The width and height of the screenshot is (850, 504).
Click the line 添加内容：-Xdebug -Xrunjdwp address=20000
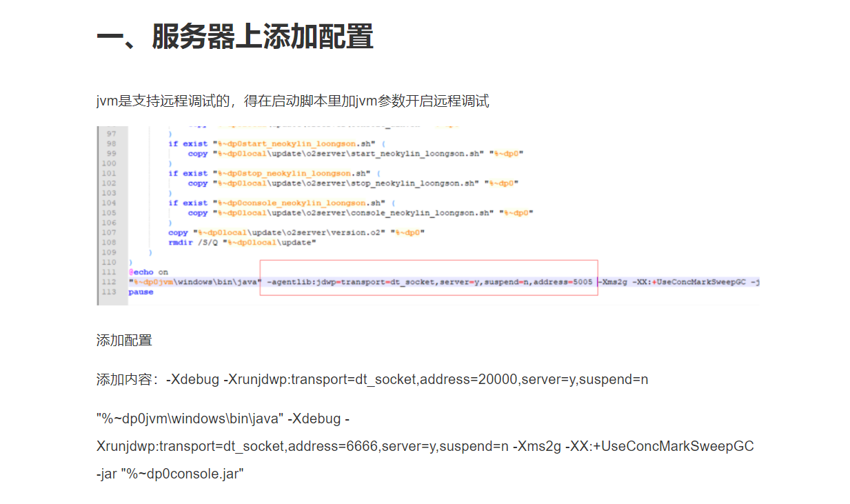click(x=372, y=379)
